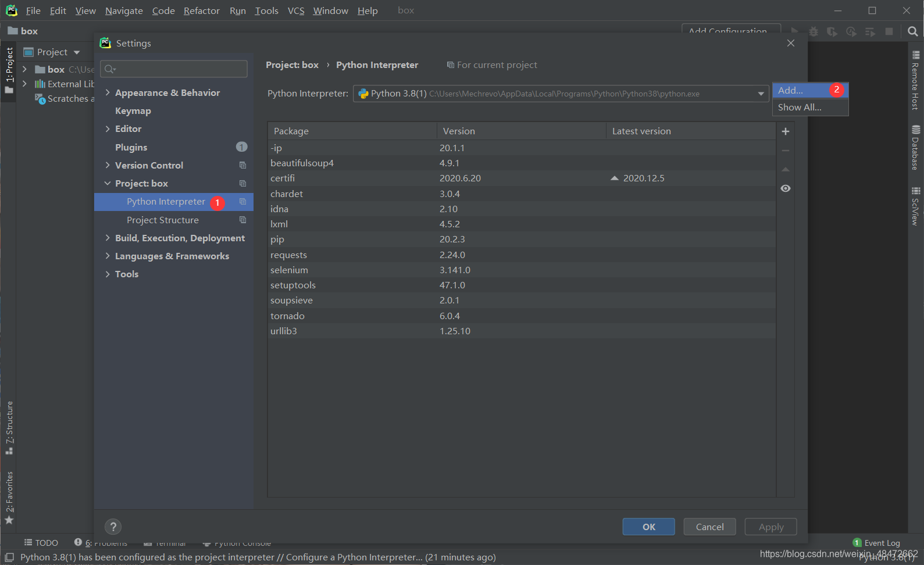Click the run with coverage icon
This screenshot has width=924, height=565.
[x=832, y=31]
